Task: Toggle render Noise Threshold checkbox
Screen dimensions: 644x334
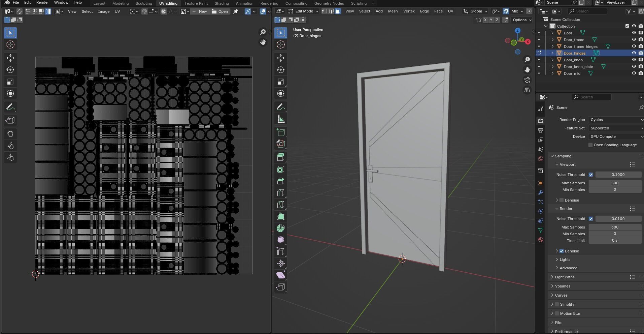Action: click(x=591, y=219)
